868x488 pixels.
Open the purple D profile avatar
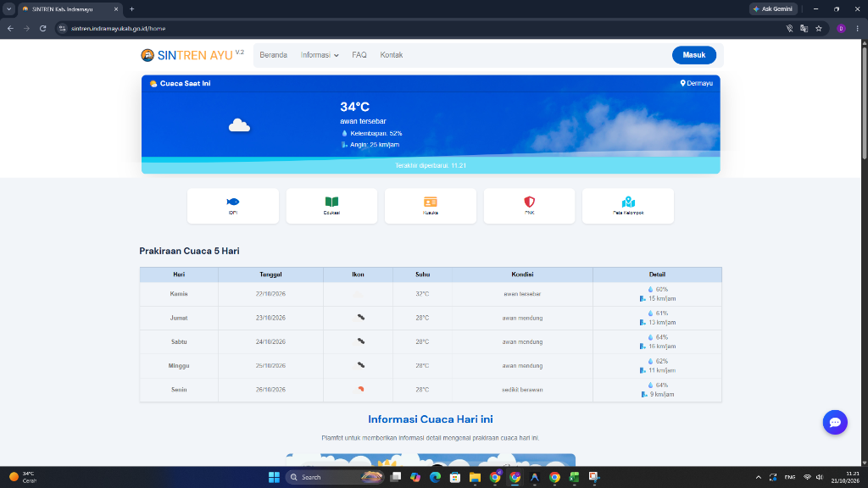841,28
